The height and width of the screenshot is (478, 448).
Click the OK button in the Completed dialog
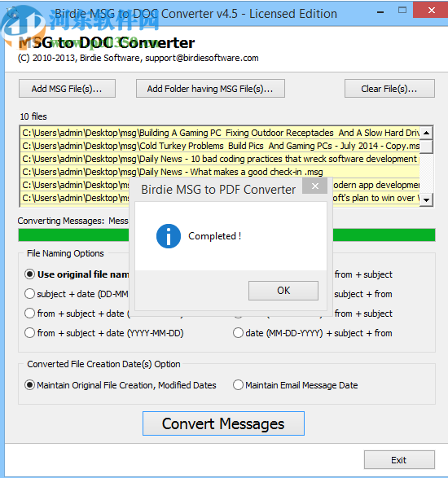point(283,291)
